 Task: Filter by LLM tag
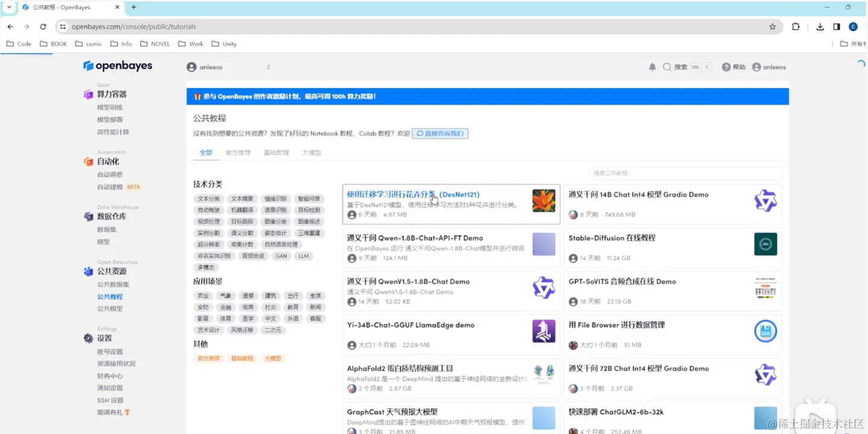(x=303, y=256)
